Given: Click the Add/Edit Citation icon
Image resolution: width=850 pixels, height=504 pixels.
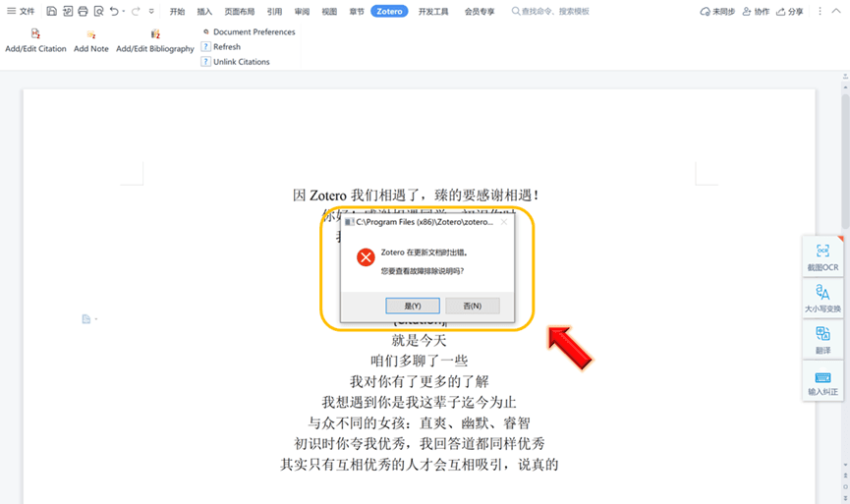Looking at the screenshot, I should coord(35,34).
